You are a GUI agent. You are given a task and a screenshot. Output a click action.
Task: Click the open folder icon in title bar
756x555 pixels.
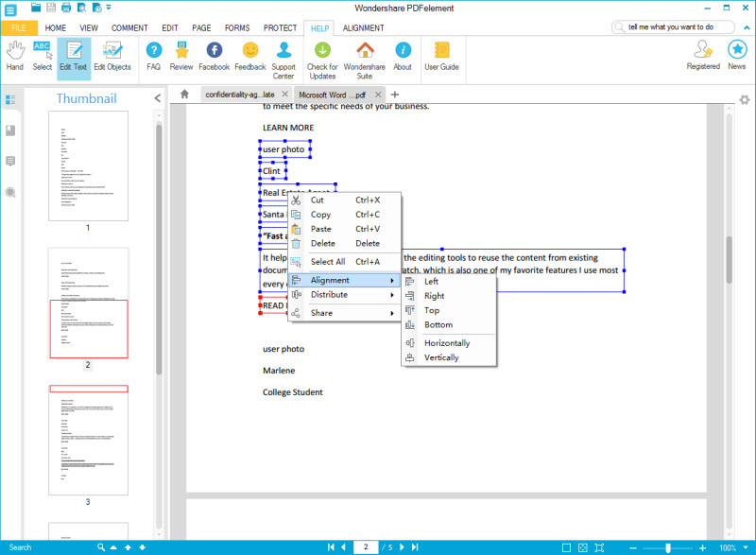[36, 8]
